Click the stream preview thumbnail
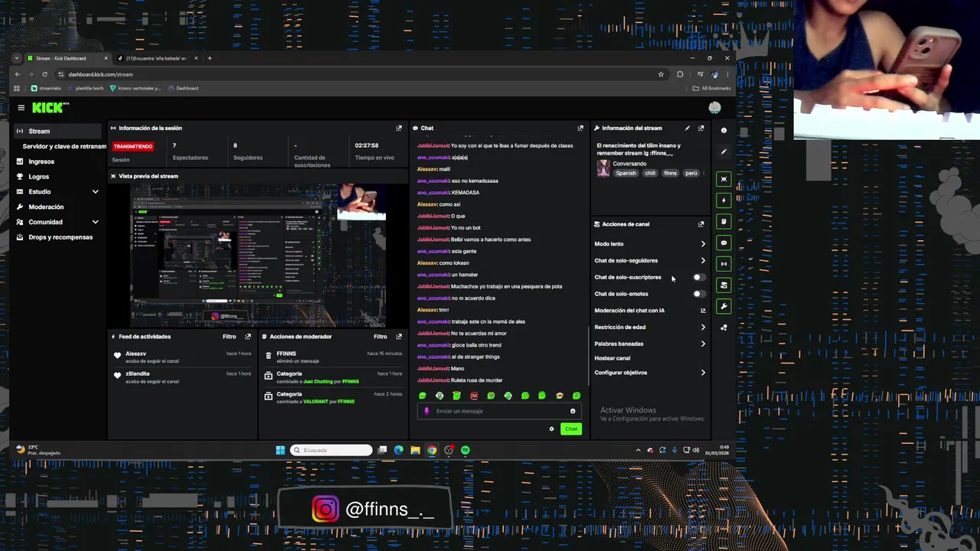The height and width of the screenshot is (551, 980). 258,255
